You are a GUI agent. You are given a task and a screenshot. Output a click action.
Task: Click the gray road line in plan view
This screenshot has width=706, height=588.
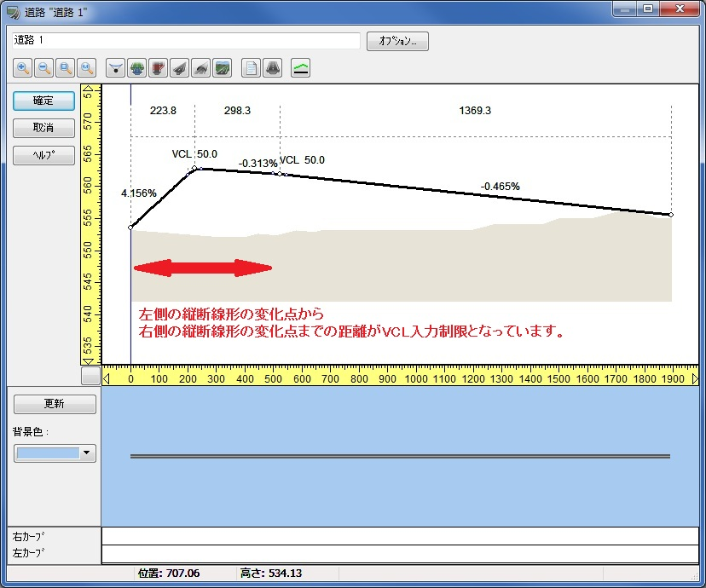pos(400,456)
